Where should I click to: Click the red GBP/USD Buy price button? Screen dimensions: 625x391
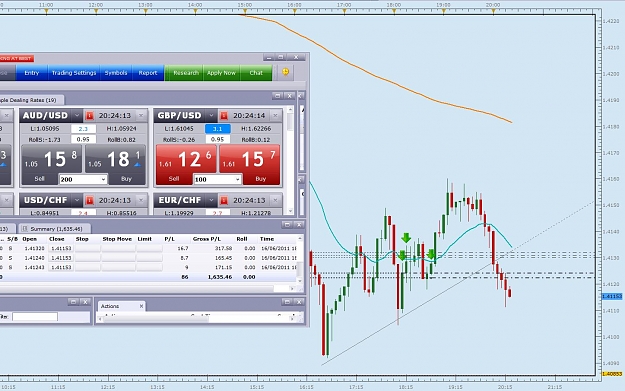[x=250, y=164]
